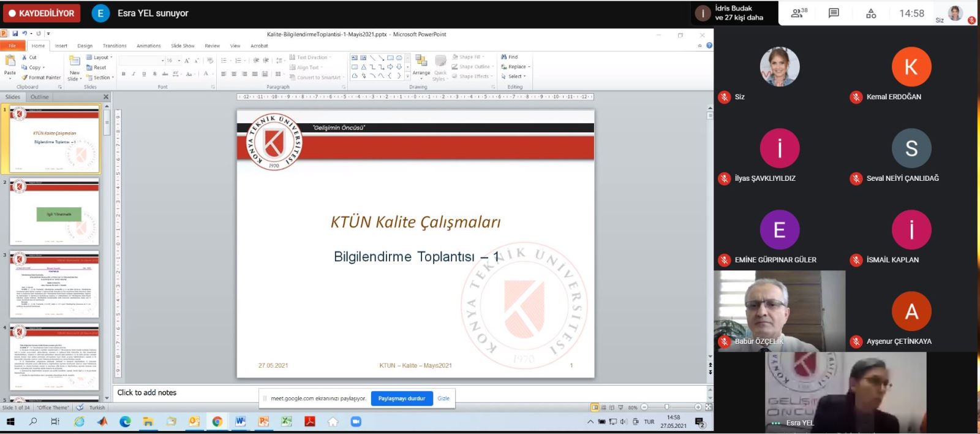The width and height of the screenshot is (980, 434).
Task: Open Meet activities shapes icon
Action: pos(871,13)
